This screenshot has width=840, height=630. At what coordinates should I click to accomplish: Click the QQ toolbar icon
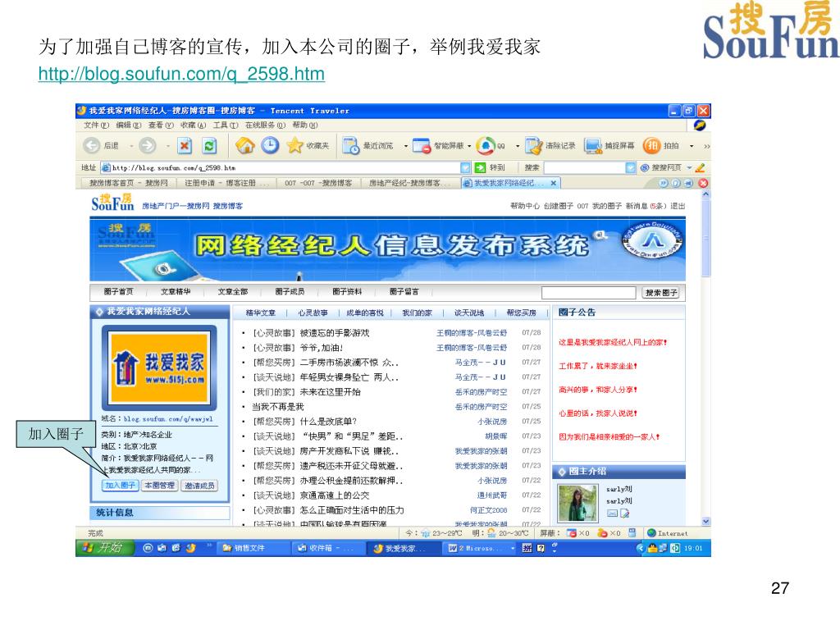(486, 146)
